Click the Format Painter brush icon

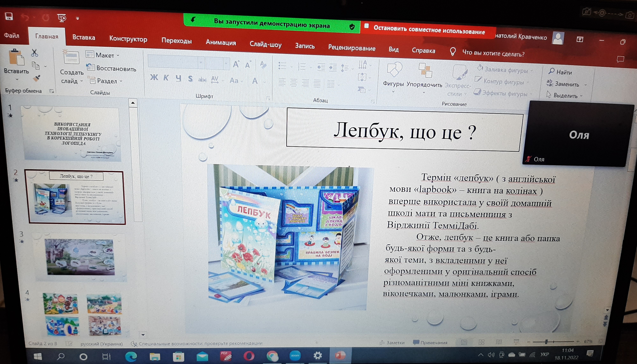[36, 79]
